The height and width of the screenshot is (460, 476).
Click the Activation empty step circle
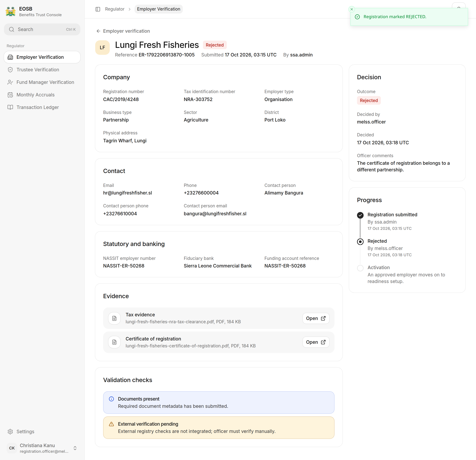[x=360, y=268]
